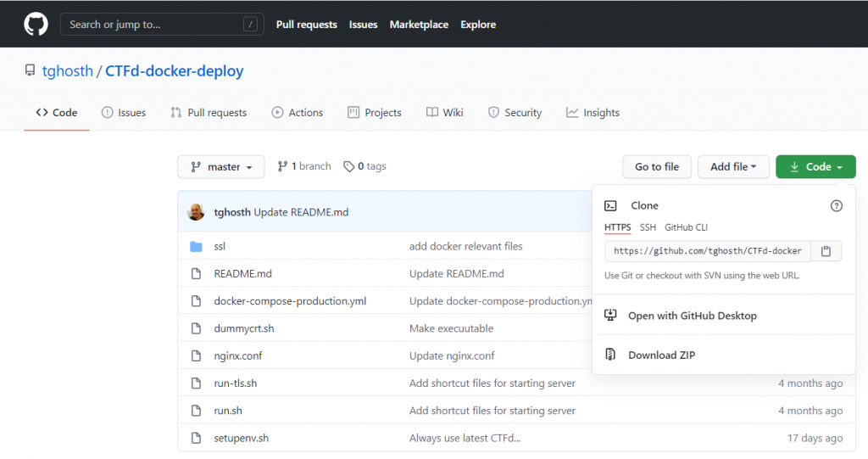Viewport: 868px width, 459px height.
Task: Open with GitHub Desktop
Action: coord(692,316)
